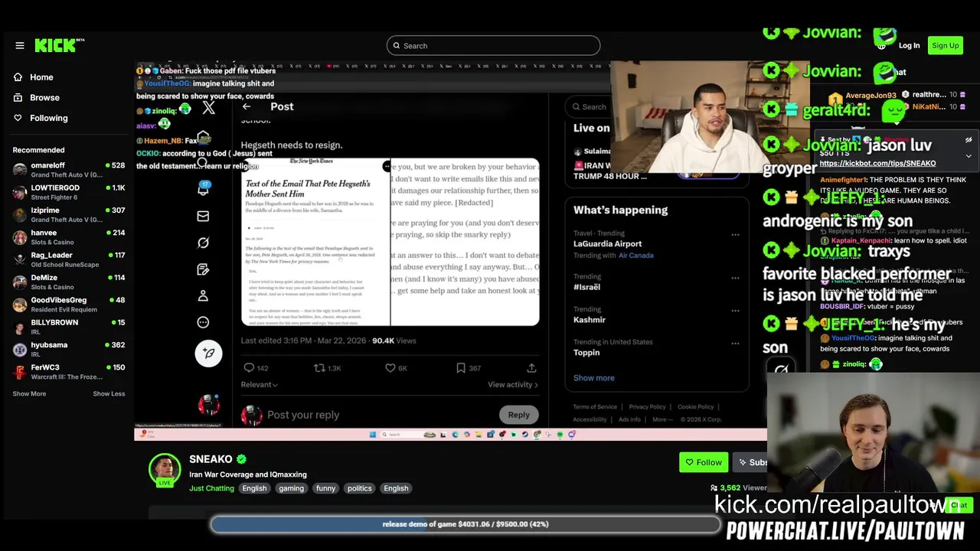Click Show More recommended channels
The image size is (980, 551).
tap(29, 394)
